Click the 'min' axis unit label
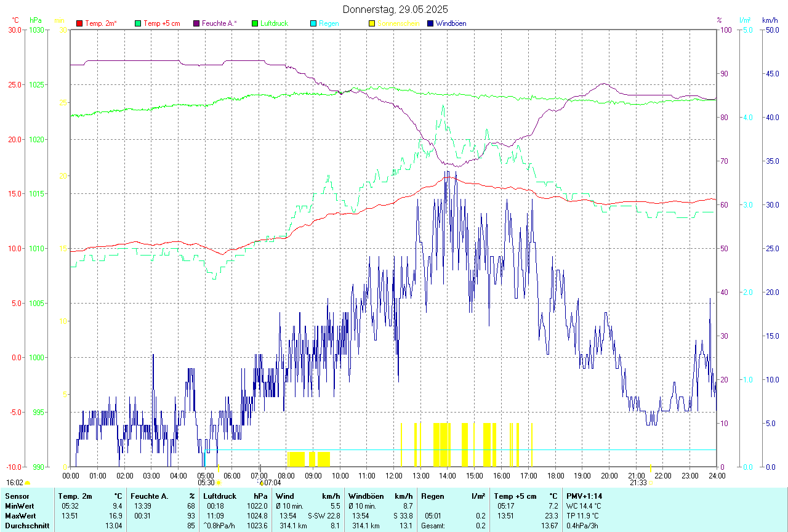This screenshot has height=532, width=788. click(x=59, y=20)
